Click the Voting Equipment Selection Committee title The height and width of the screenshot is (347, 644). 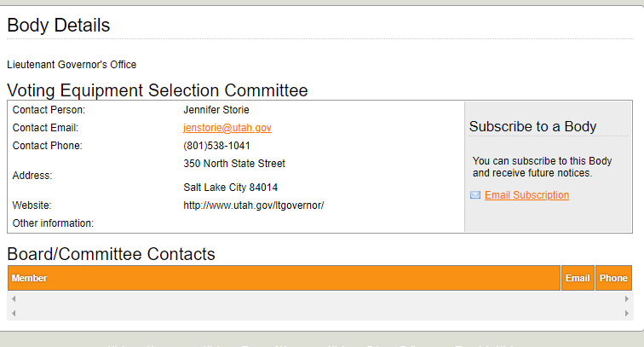[158, 90]
